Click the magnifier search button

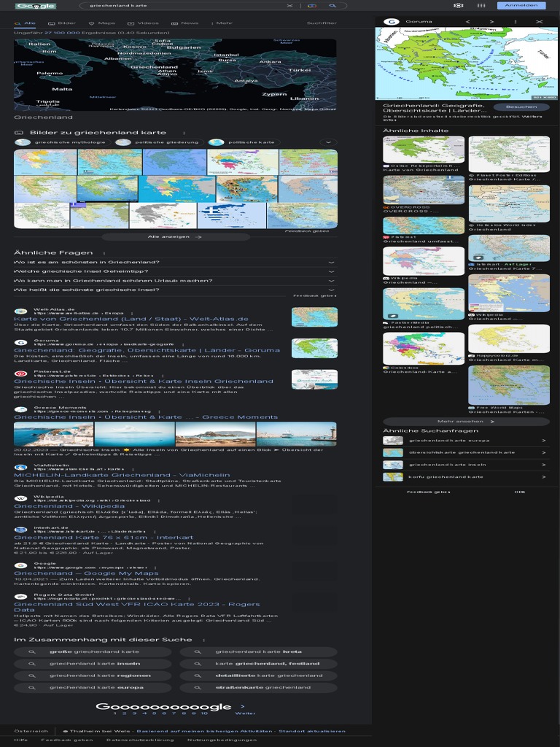(332, 6)
